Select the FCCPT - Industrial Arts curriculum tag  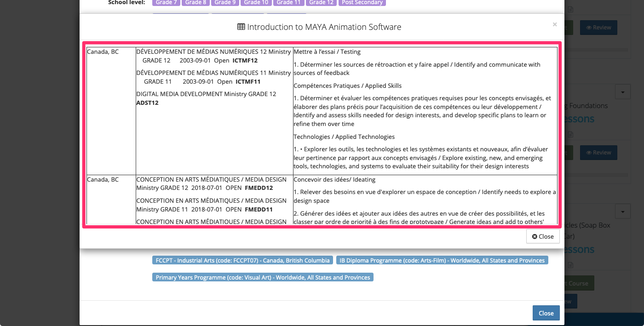[x=243, y=260]
